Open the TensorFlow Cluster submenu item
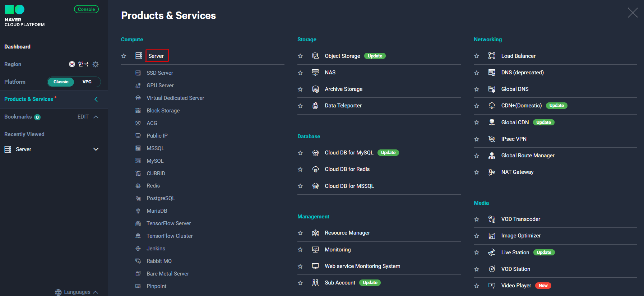Screen dimensions: 644x296 point(170,236)
